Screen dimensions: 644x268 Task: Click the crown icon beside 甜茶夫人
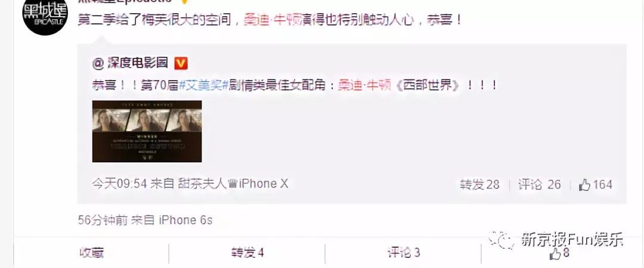(x=233, y=184)
